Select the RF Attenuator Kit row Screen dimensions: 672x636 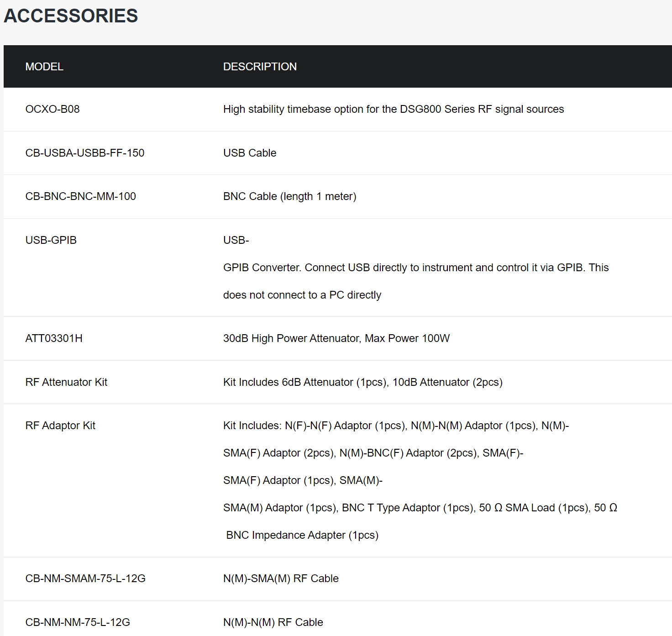pyautogui.click(x=338, y=382)
